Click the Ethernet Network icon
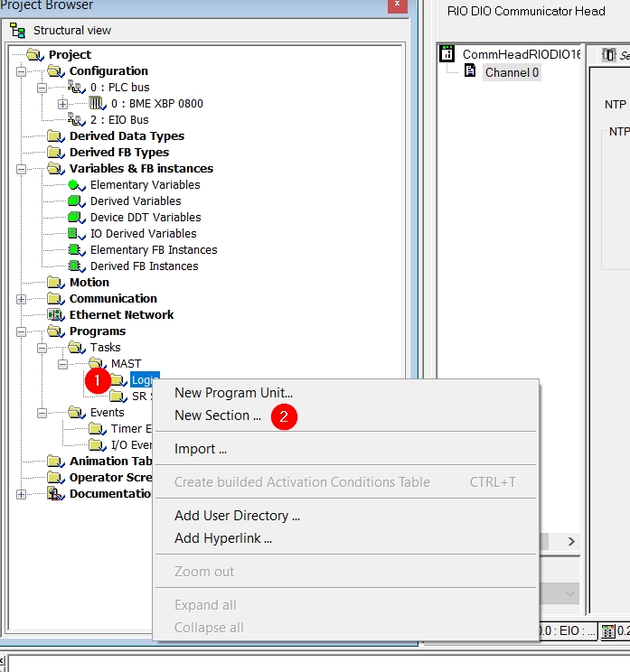Viewport: 630px width, 672px height. point(56,315)
